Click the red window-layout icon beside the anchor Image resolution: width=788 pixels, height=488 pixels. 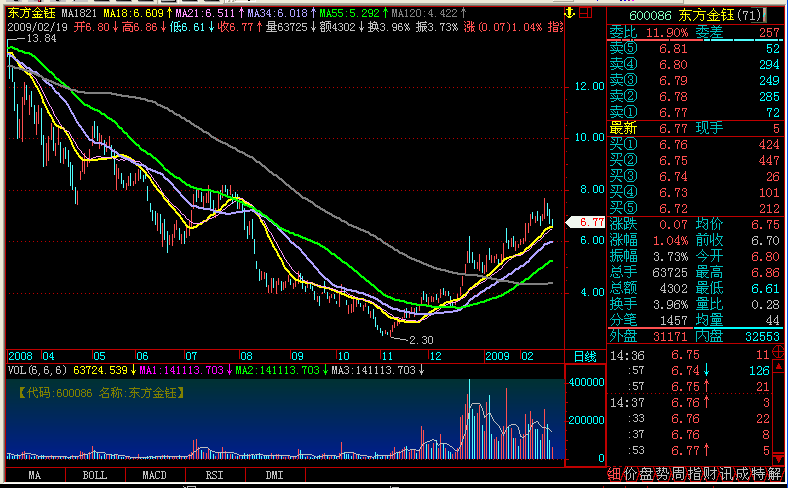click(x=585, y=13)
